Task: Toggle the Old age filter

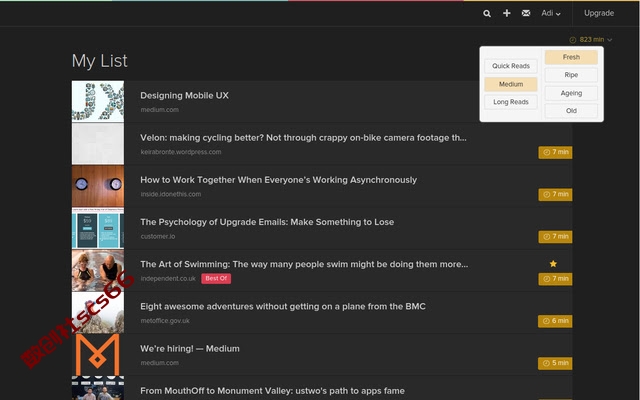Action: pos(571,111)
